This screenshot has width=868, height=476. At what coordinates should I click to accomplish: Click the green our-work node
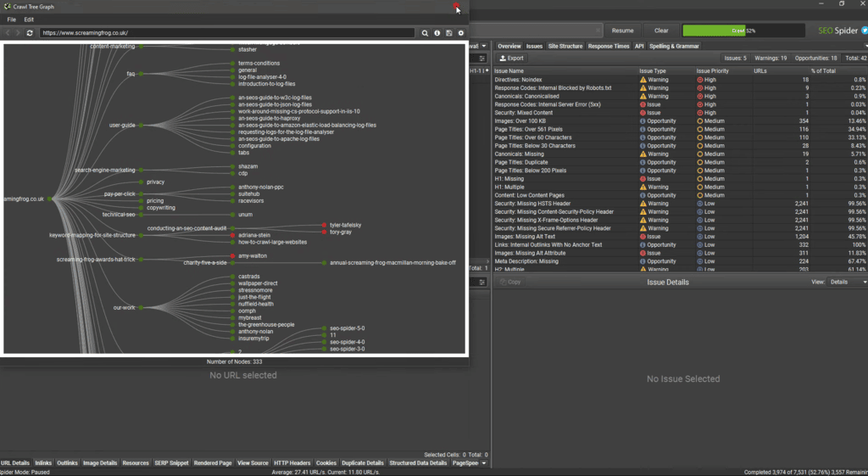[x=141, y=307]
